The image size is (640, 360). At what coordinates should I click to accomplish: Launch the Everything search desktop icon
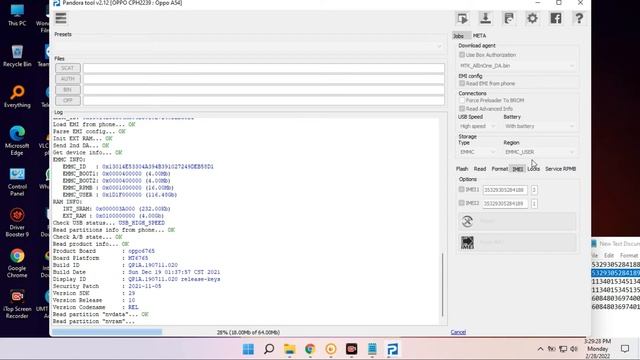click(17, 97)
